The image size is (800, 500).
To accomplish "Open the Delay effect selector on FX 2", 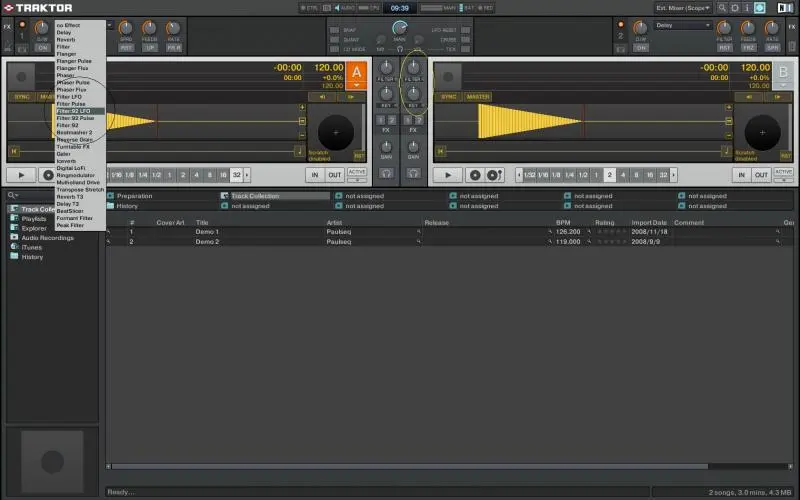I will click(x=682, y=24).
